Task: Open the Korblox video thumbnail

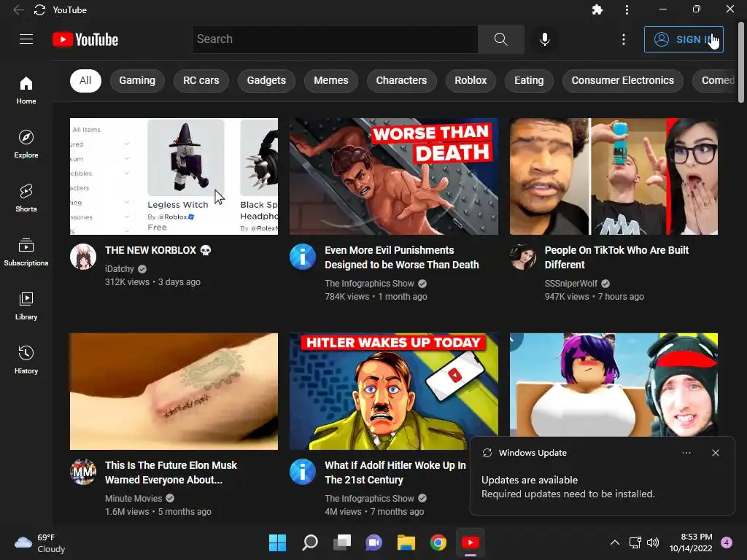Action: tap(174, 176)
